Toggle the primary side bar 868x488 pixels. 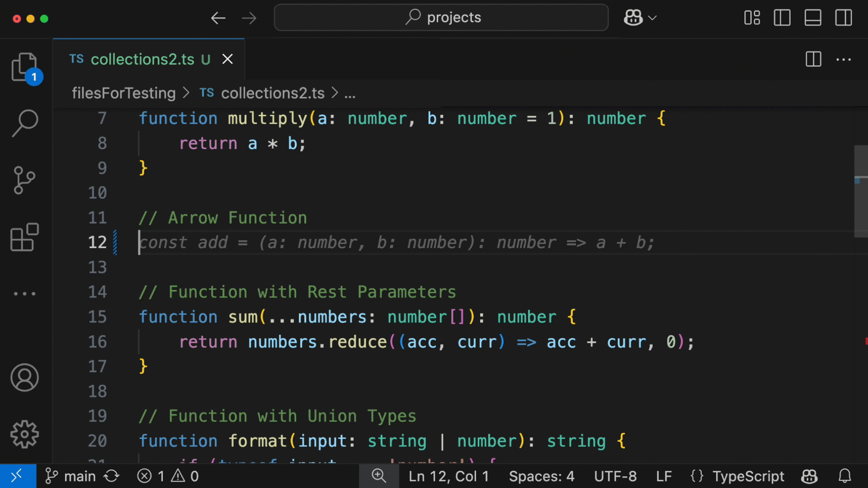tap(782, 18)
